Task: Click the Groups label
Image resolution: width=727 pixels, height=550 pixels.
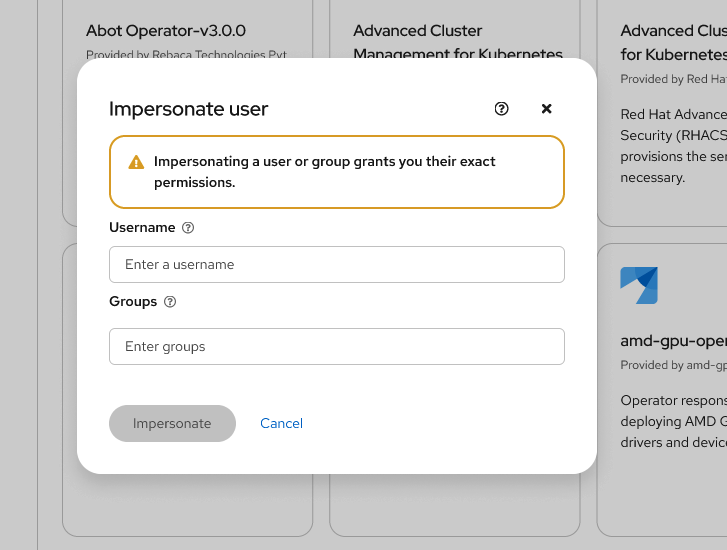Action: [x=133, y=302]
